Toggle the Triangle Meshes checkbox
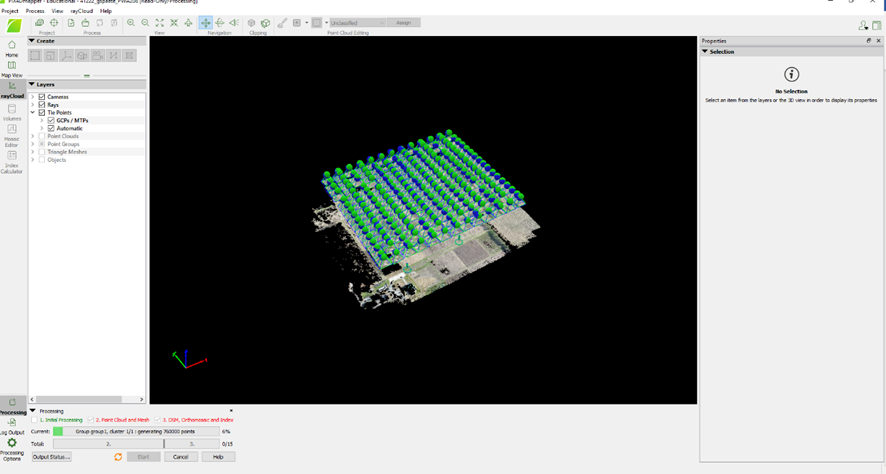The image size is (886, 474). coord(42,152)
